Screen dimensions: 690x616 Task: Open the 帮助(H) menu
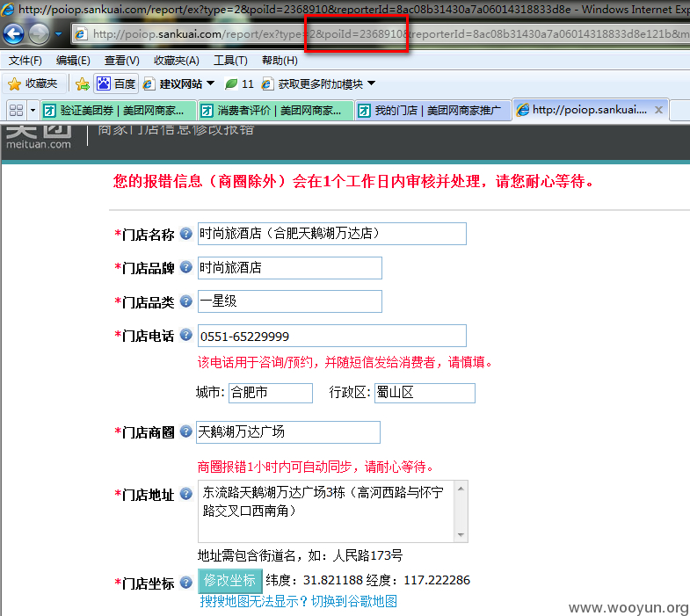[280, 61]
